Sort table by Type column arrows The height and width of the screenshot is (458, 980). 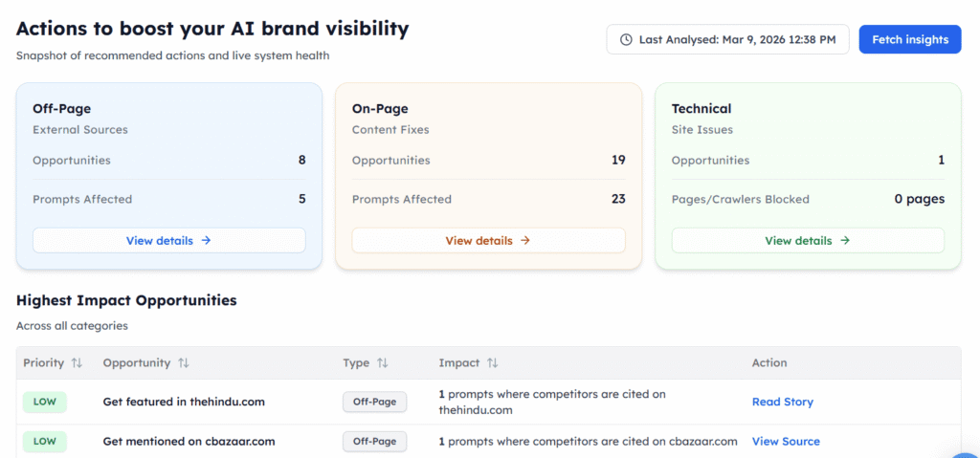point(383,363)
